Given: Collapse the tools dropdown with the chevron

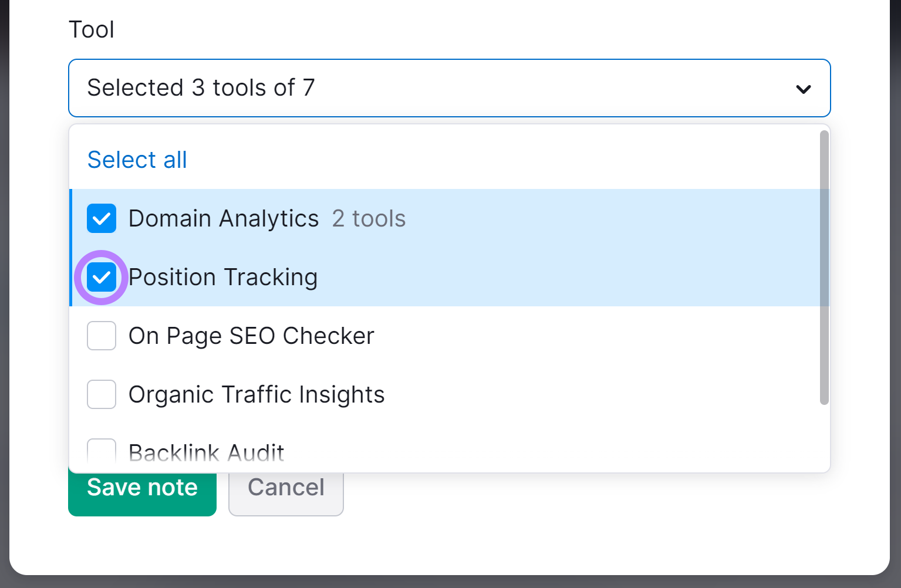Looking at the screenshot, I should click(804, 89).
